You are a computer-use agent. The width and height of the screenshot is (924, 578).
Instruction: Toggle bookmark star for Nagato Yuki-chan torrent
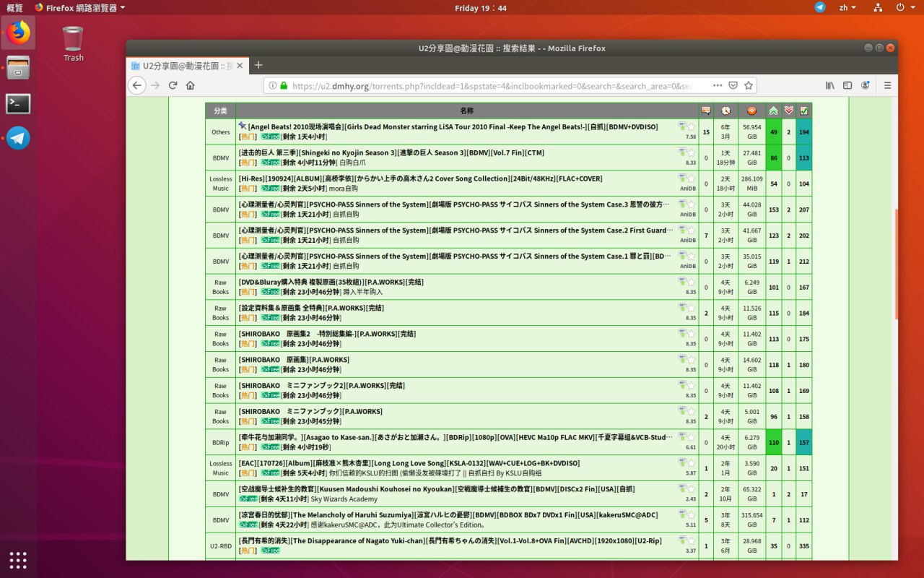(691, 540)
